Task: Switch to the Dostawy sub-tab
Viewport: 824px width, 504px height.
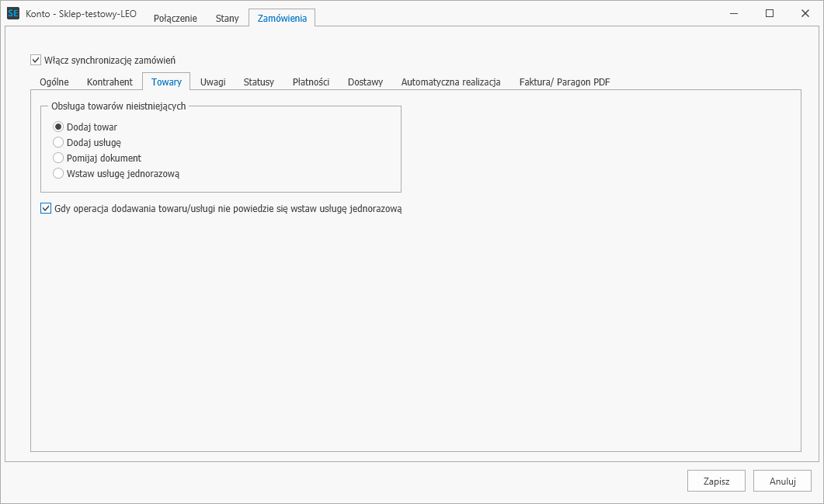Action: [x=365, y=82]
